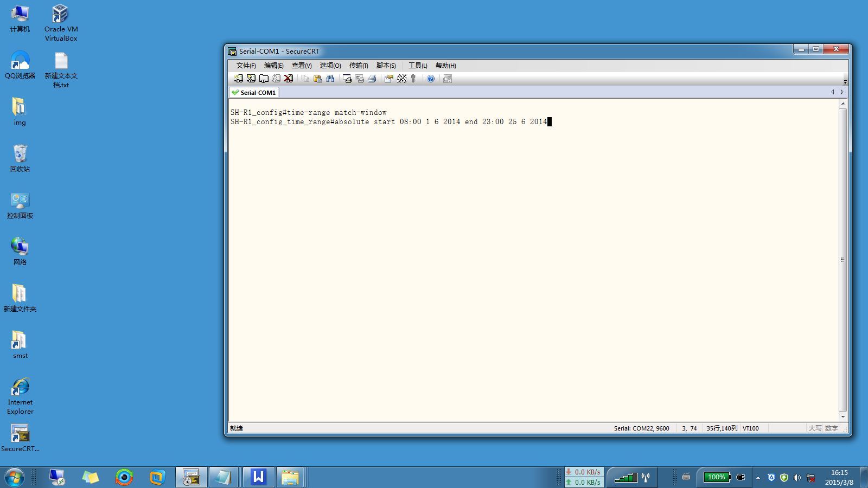The width and height of the screenshot is (868, 488).
Task: Click the 100% battery indicator
Action: point(717,477)
